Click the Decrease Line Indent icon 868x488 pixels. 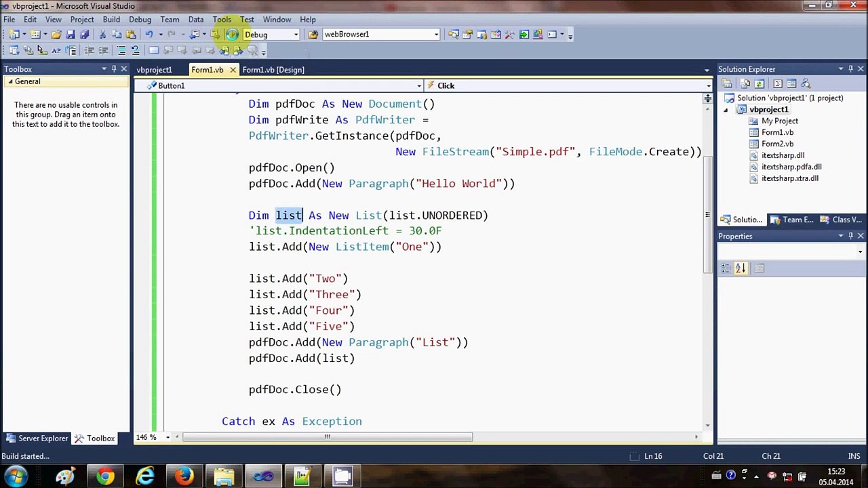click(x=89, y=50)
